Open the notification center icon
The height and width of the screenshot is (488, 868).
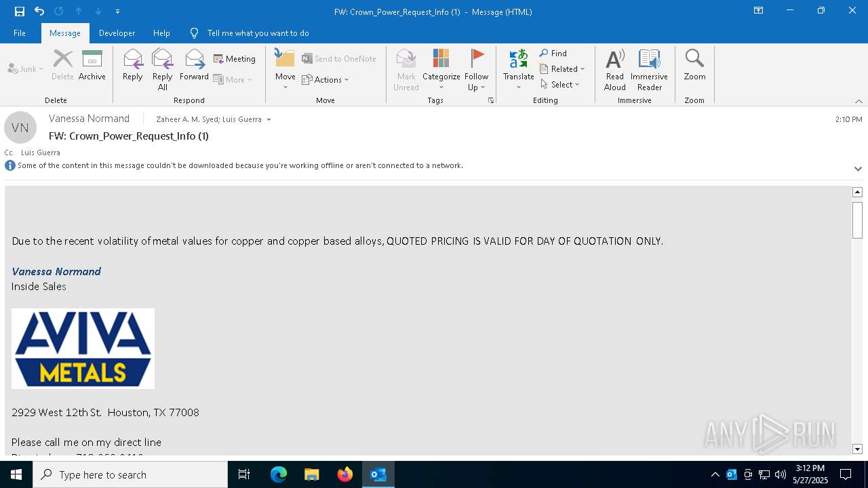pyautogui.click(x=846, y=474)
